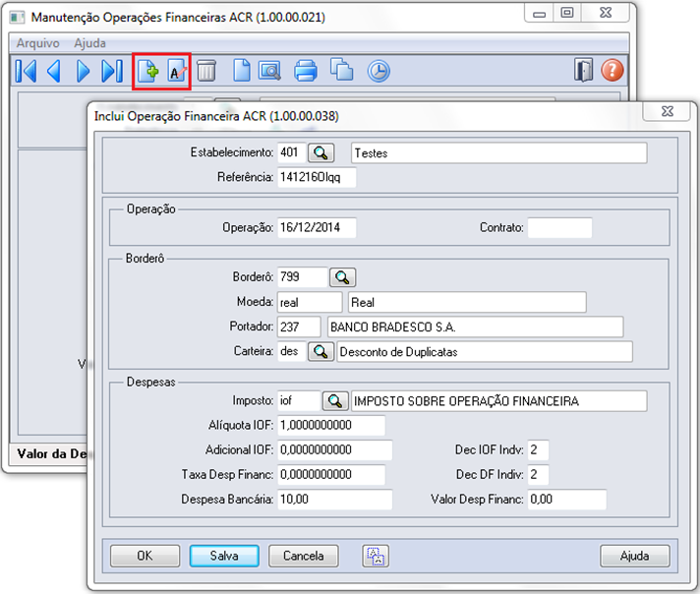Click the Testes description field
This screenshot has height=594, width=700.
(499, 153)
